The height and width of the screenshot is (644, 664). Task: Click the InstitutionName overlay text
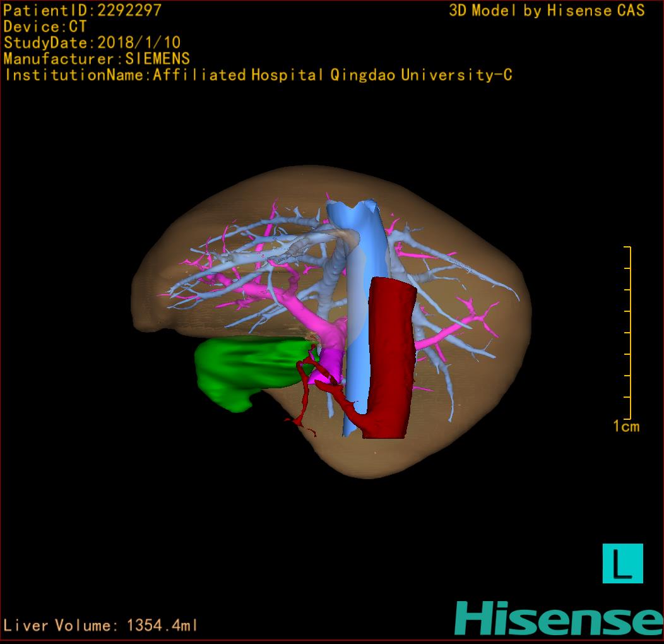258,75
